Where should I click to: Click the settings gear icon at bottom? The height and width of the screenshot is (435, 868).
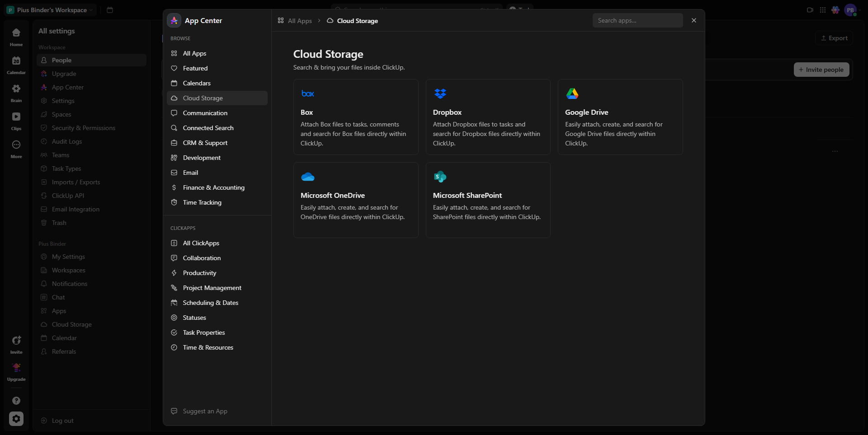coord(16,419)
